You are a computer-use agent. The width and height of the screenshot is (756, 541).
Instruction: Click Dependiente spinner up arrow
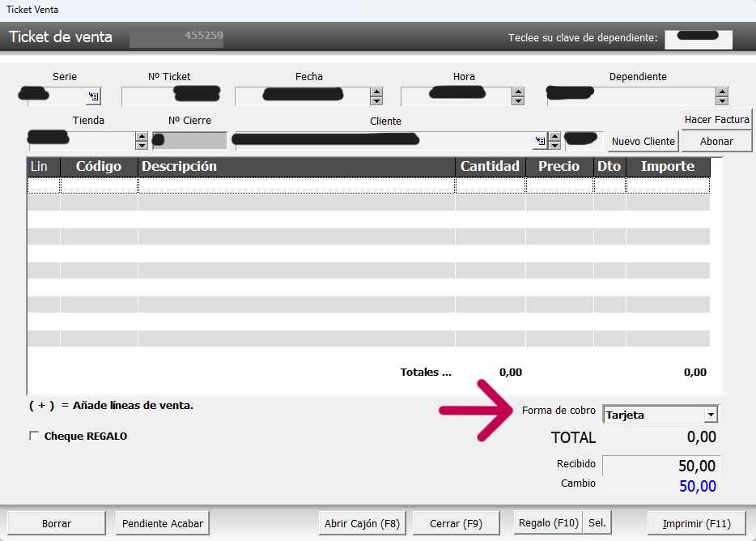click(722, 92)
